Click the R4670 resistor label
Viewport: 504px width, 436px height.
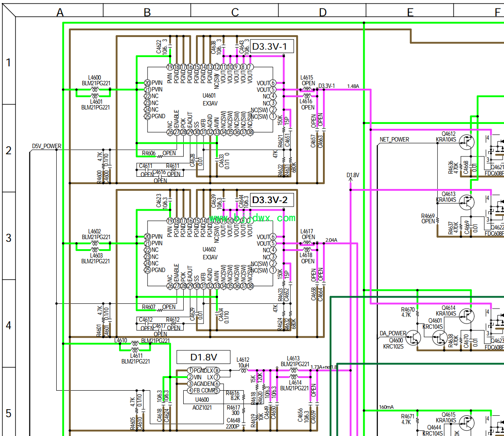pos(408,309)
